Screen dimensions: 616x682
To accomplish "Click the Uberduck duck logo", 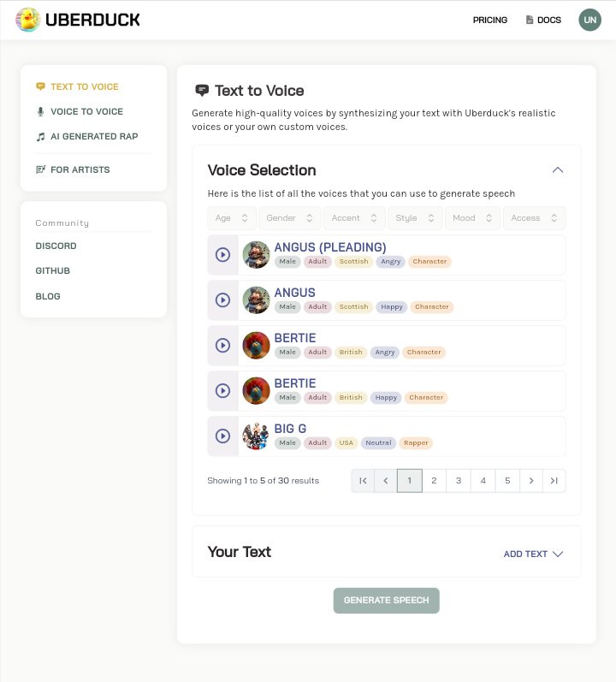I will 28,20.
